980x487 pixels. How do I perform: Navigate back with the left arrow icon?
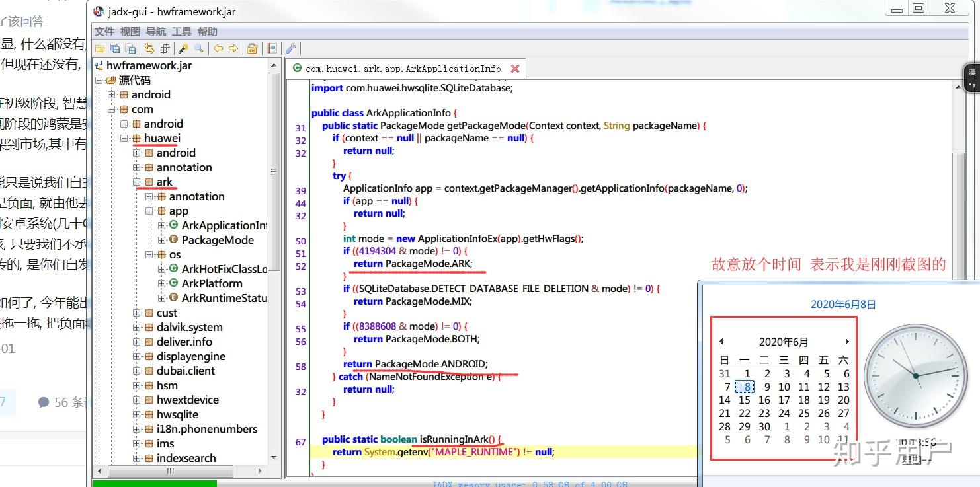pos(218,48)
